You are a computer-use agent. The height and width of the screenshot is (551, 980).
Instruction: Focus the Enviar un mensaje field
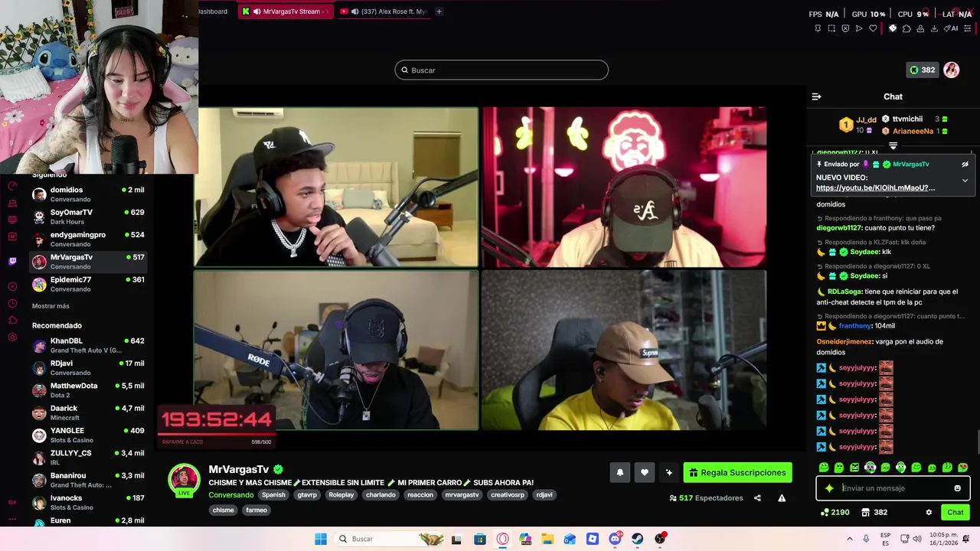(894, 488)
